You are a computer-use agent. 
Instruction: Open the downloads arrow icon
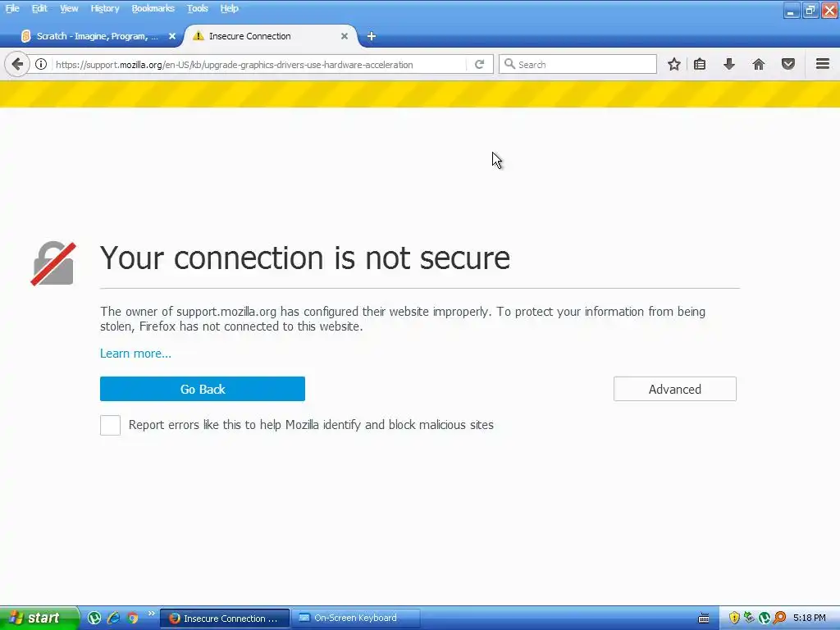pyautogui.click(x=729, y=64)
